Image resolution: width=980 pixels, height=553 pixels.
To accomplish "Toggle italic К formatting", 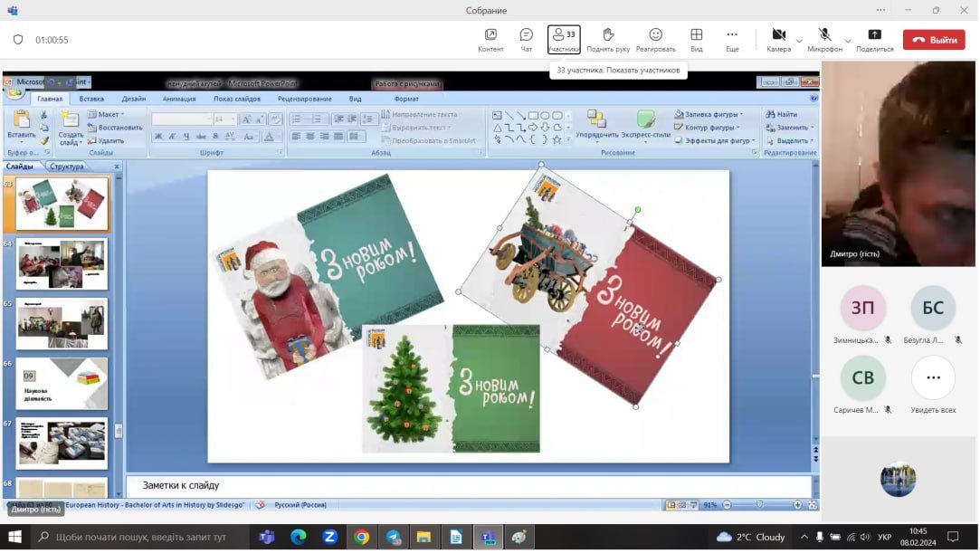I will click(x=172, y=137).
